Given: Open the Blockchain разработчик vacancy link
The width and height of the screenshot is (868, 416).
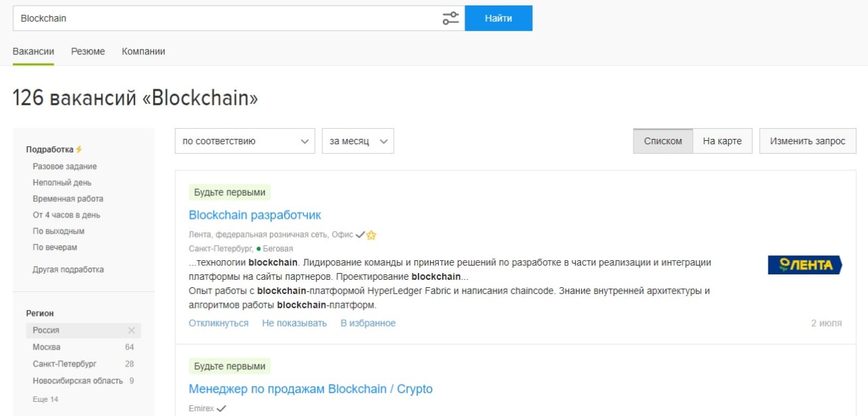Looking at the screenshot, I should coord(255,215).
